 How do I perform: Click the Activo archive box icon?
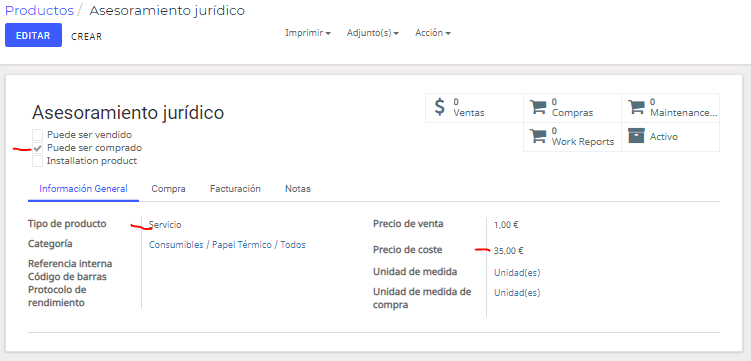point(636,135)
